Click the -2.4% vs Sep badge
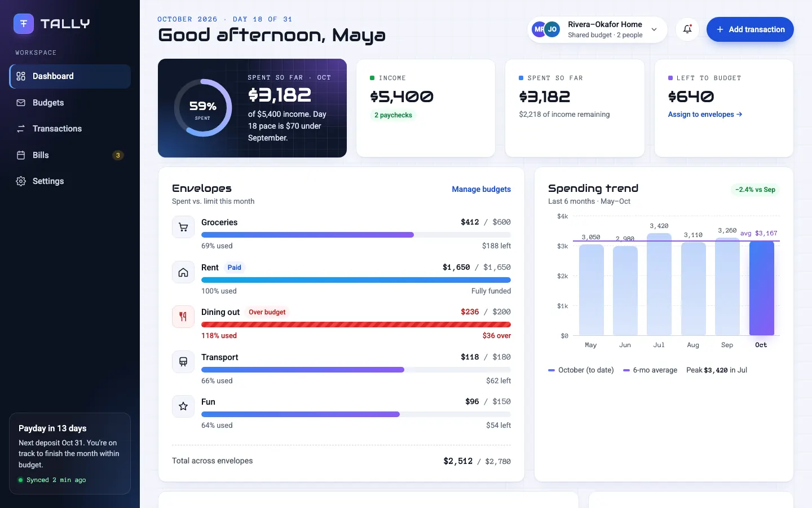812x508 pixels. [755, 190]
